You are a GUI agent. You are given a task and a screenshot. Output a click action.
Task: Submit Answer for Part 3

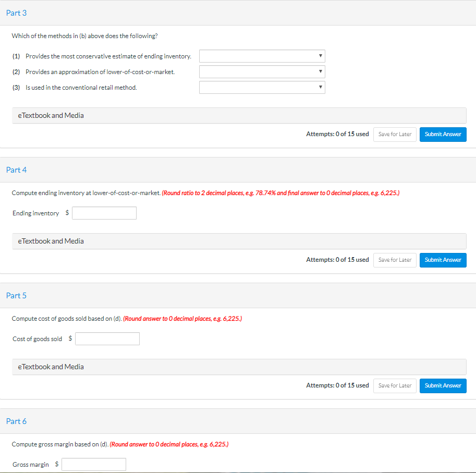(443, 134)
